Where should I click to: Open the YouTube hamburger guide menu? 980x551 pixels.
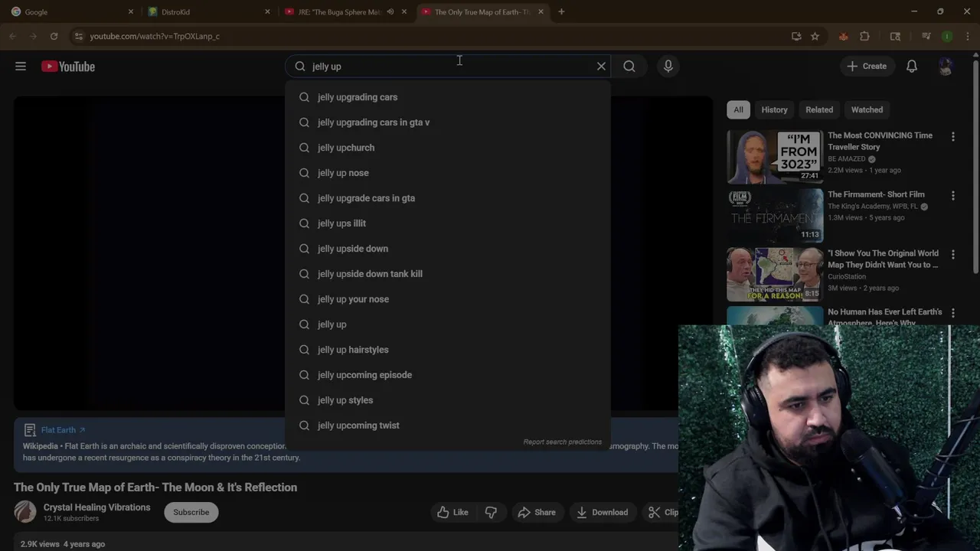21,67
